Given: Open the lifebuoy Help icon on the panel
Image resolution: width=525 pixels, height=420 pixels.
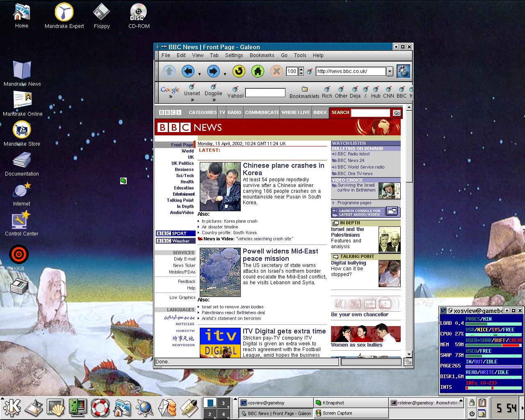Looking at the screenshot, I should pos(100,408).
